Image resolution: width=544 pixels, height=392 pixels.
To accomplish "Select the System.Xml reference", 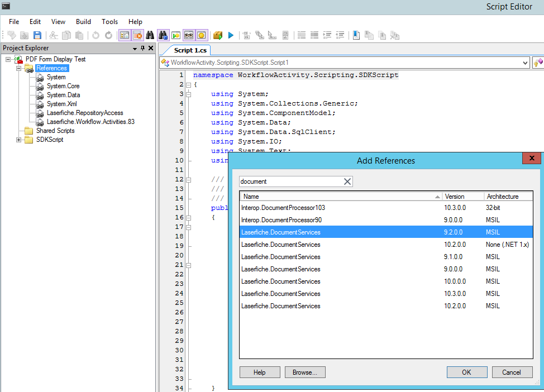I will [x=62, y=104].
